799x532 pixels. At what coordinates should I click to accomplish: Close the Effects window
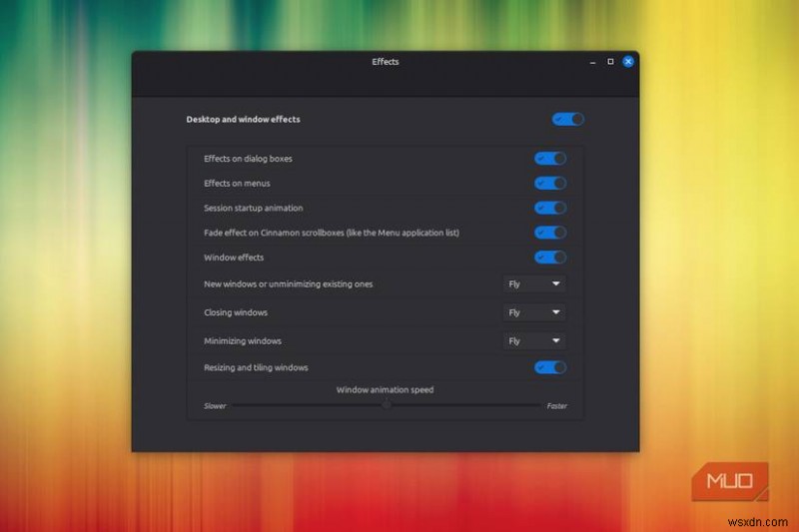pyautogui.click(x=628, y=62)
